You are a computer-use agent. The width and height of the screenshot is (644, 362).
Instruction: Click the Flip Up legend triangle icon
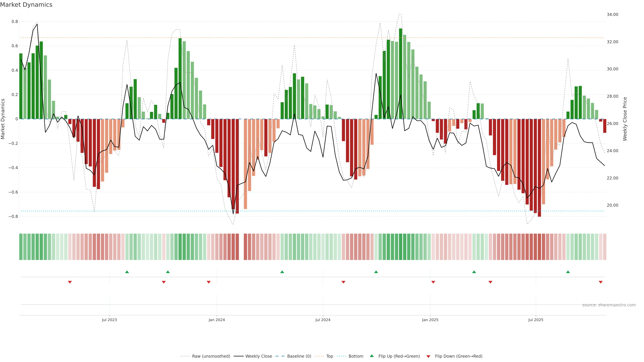pyautogui.click(x=372, y=356)
